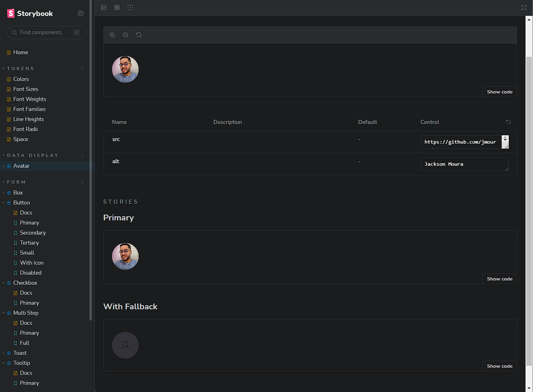
Task: Expand the Avatar component tree
Action: (4, 166)
